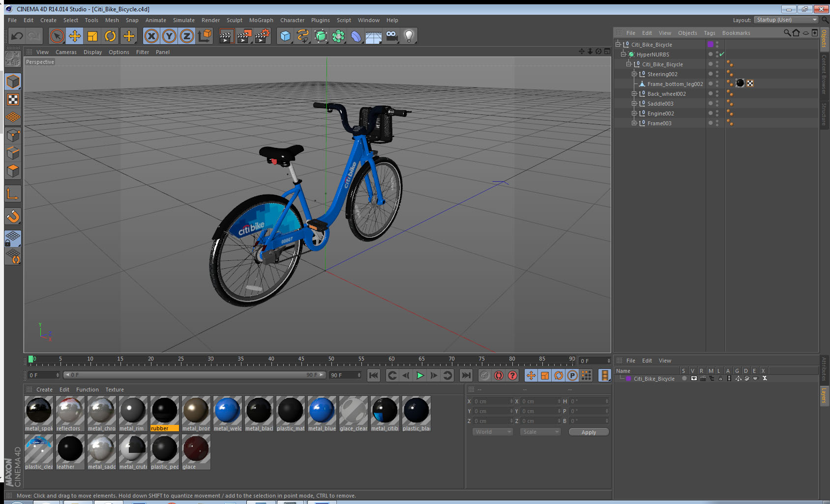Select the Live Selection tool
This screenshot has width=830, height=504.
coord(57,36)
